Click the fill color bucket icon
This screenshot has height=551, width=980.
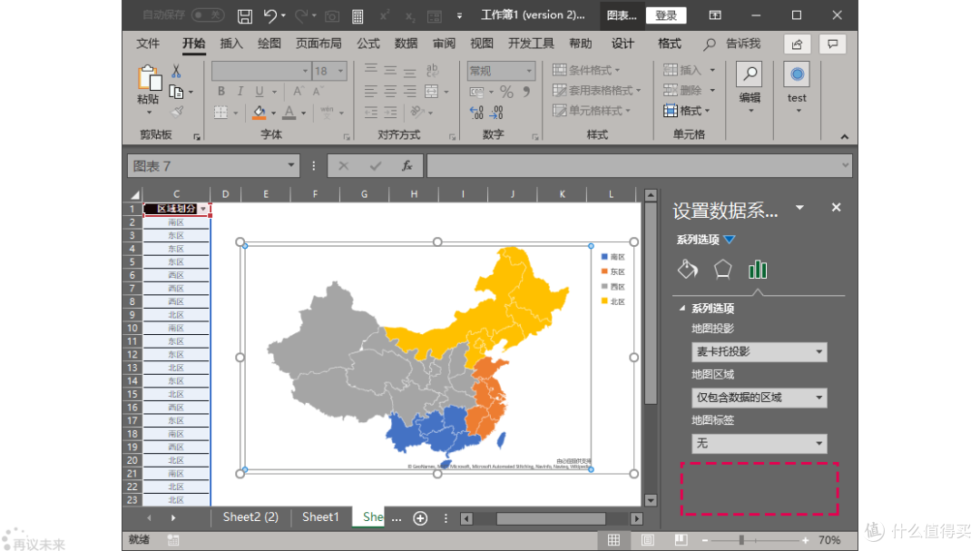(259, 113)
